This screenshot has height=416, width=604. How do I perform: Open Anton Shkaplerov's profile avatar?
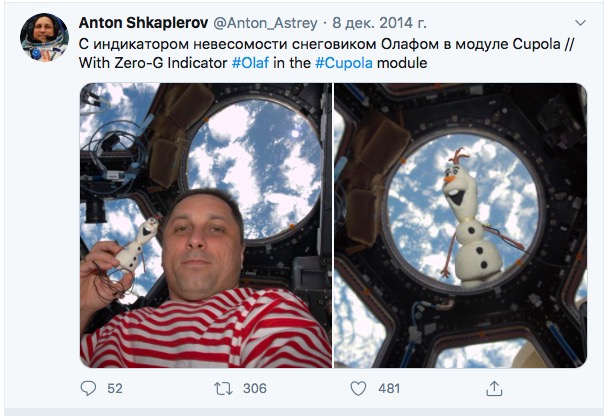tap(44, 37)
